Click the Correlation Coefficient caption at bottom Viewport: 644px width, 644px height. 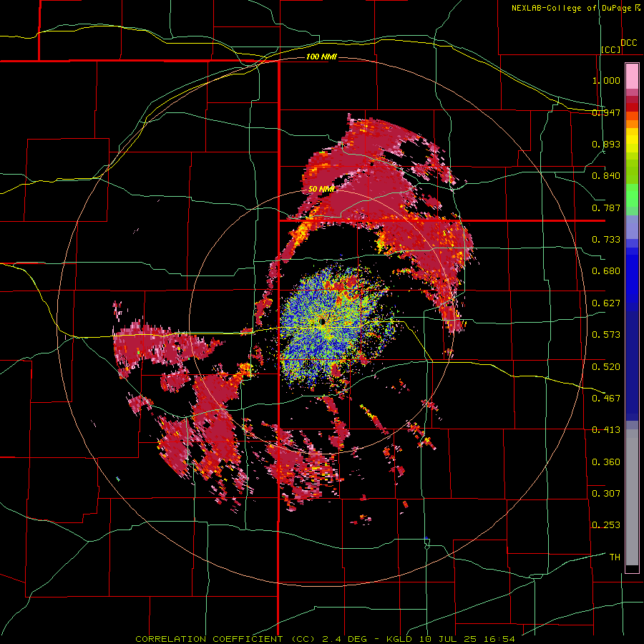click(x=325, y=639)
